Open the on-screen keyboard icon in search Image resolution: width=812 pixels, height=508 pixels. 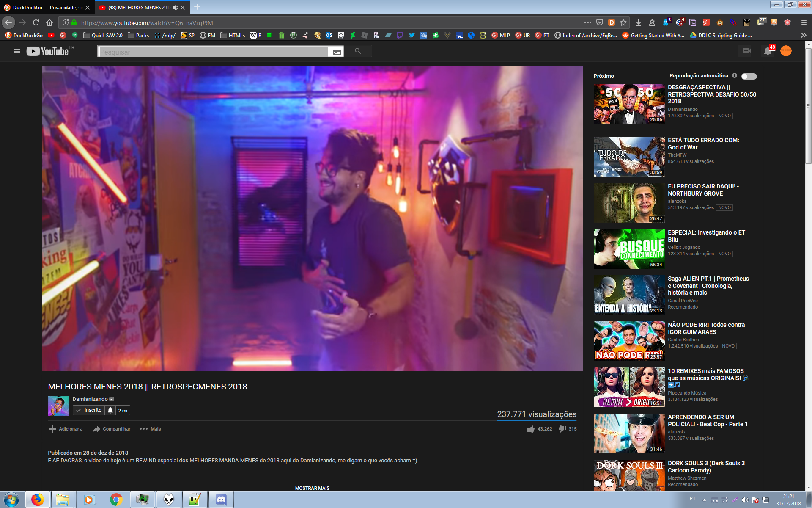(337, 52)
